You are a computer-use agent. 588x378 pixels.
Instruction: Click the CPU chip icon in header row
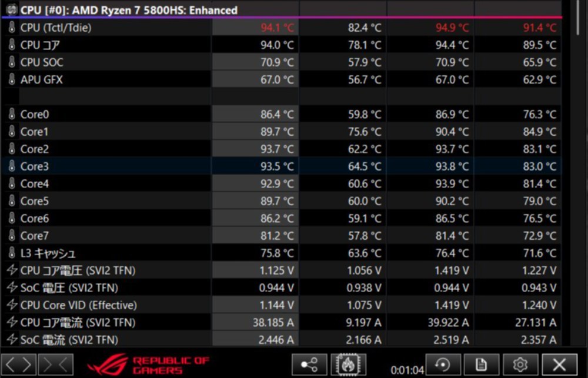(x=12, y=9)
